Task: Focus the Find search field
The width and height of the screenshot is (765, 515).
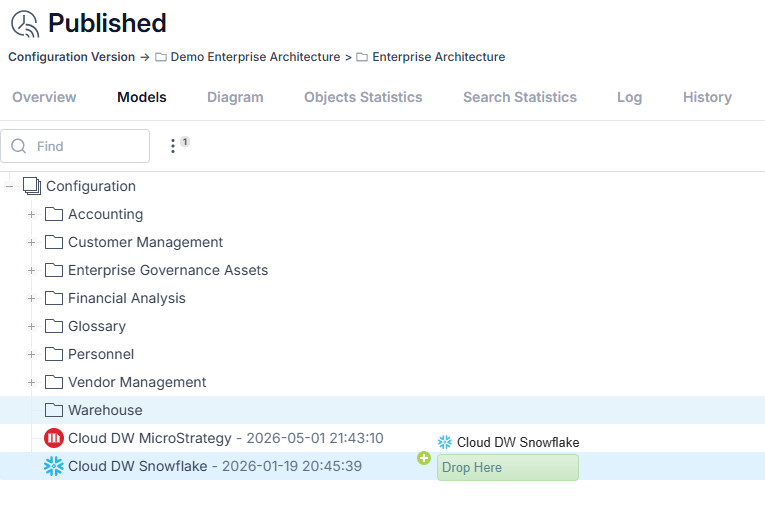Action: [x=75, y=146]
